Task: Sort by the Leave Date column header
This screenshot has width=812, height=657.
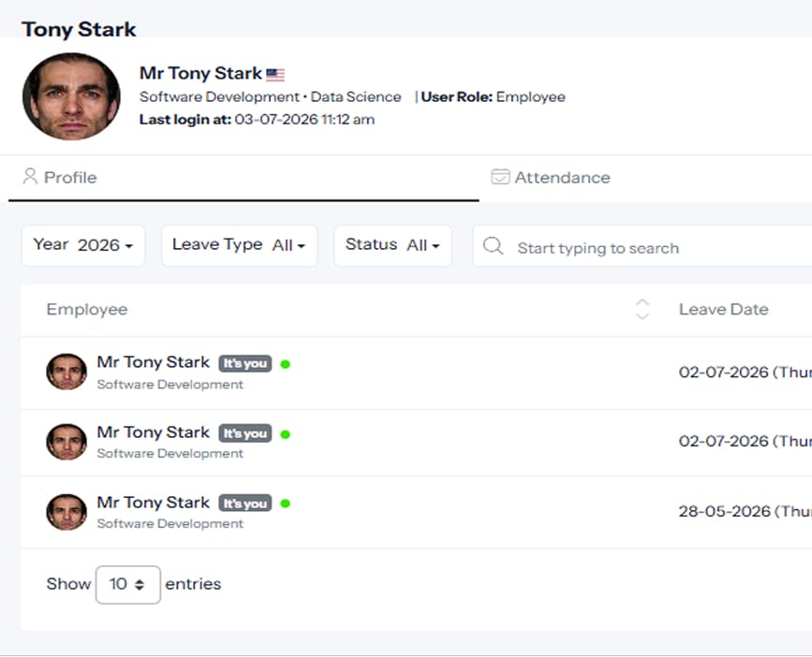Action: coord(723,310)
